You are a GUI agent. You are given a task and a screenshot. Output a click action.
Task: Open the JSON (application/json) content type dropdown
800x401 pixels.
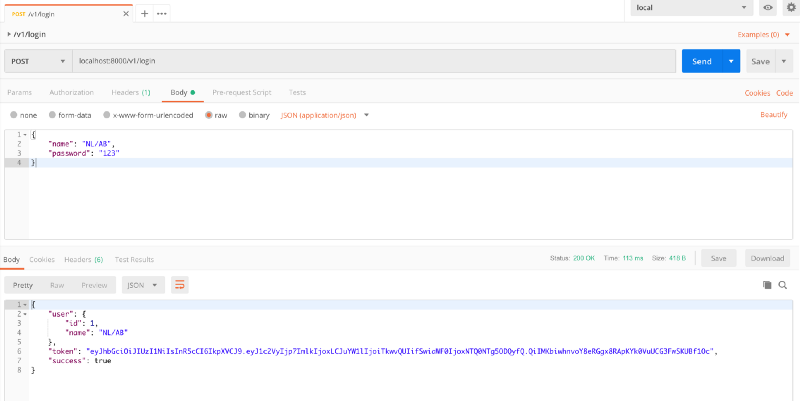(324, 115)
